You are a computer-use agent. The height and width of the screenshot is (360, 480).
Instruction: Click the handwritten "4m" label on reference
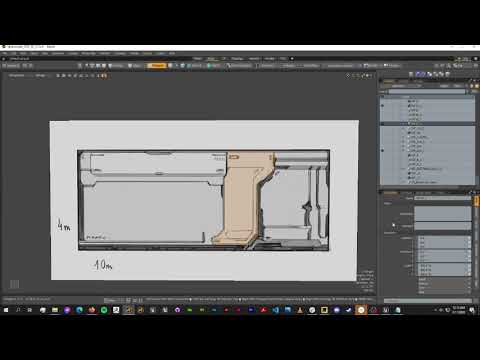(64, 226)
